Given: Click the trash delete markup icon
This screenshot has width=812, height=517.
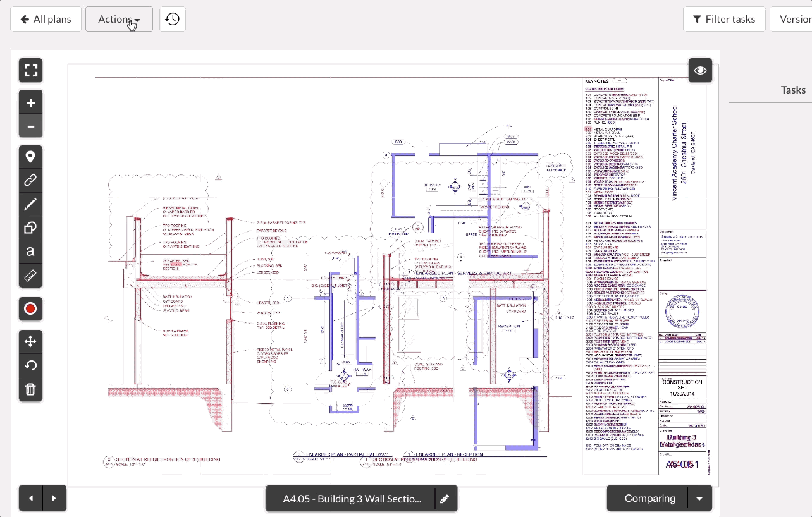Looking at the screenshot, I should click(30, 389).
